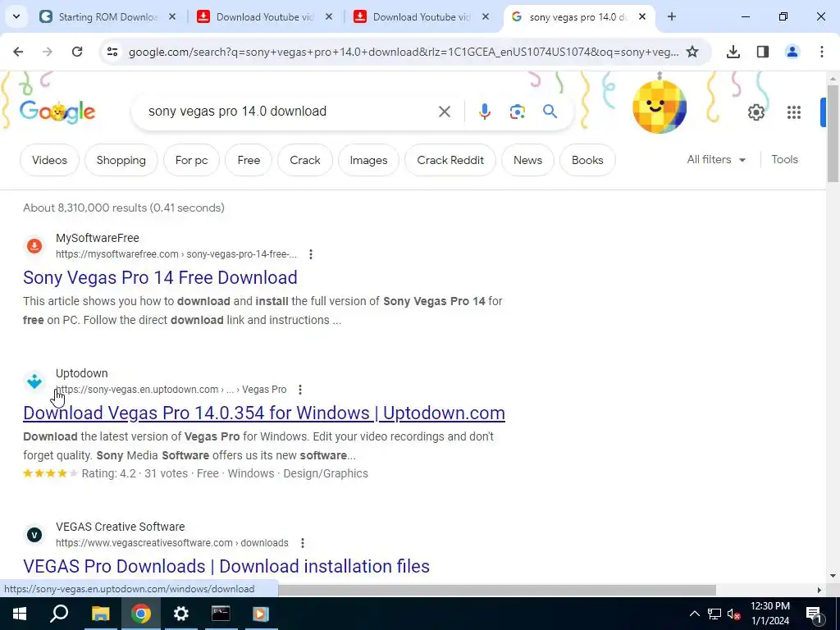Viewport: 840px width, 630px height.
Task: Open the tab search dropdown arrow
Action: tap(16, 16)
